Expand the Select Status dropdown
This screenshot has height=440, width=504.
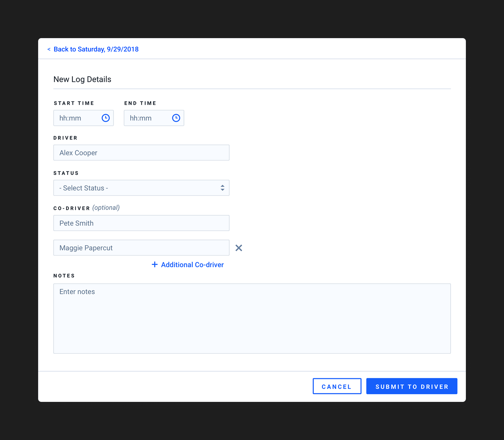[141, 188]
